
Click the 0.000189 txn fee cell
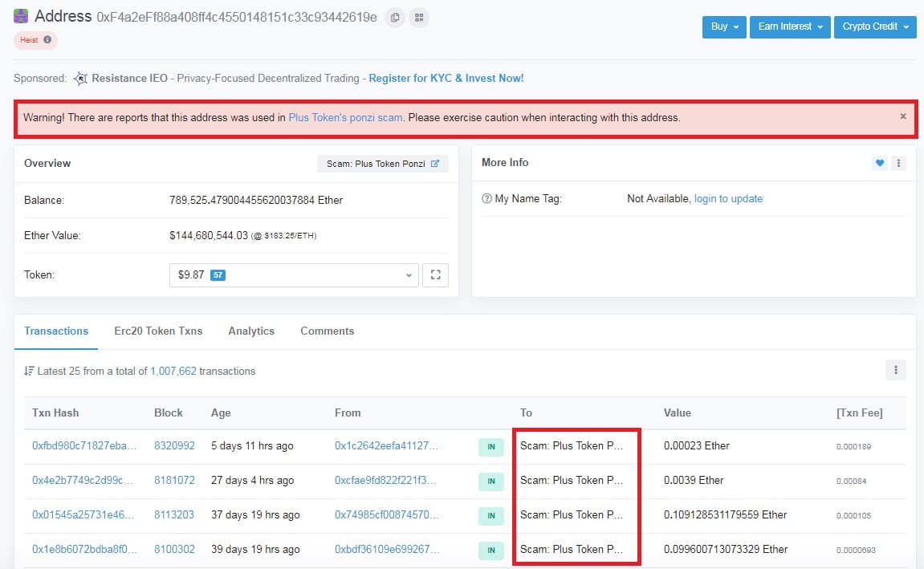point(853,446)
